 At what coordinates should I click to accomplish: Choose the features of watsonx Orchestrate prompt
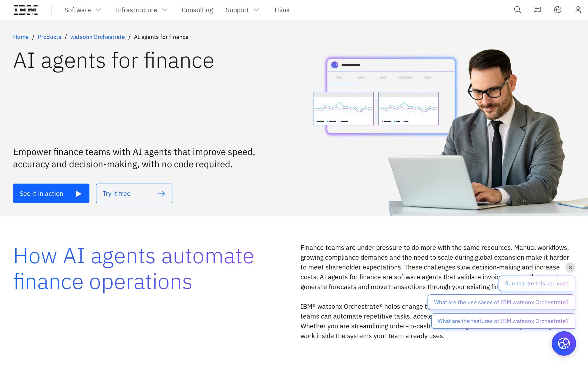[x=503, y=321]
